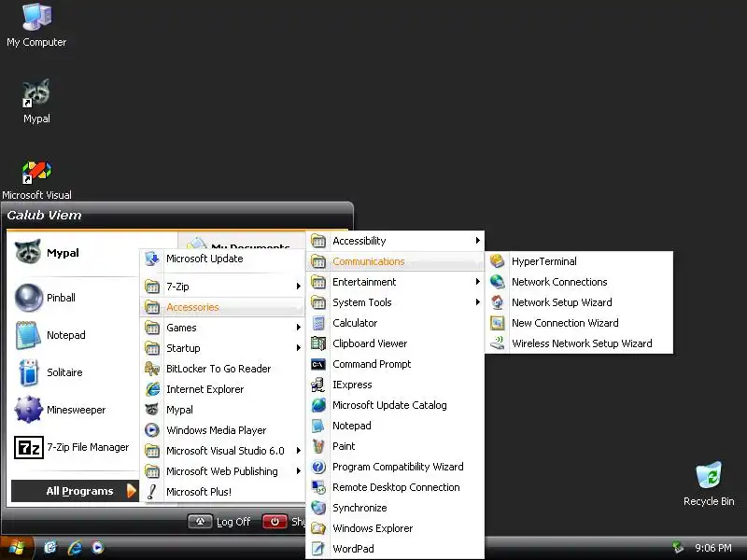
Task: Open IExpress from Accessories
Action: click(395, 385)
